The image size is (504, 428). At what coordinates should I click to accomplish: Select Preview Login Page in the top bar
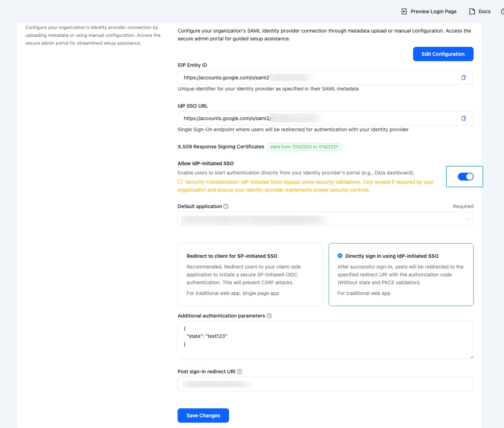[x=433, y=11]
